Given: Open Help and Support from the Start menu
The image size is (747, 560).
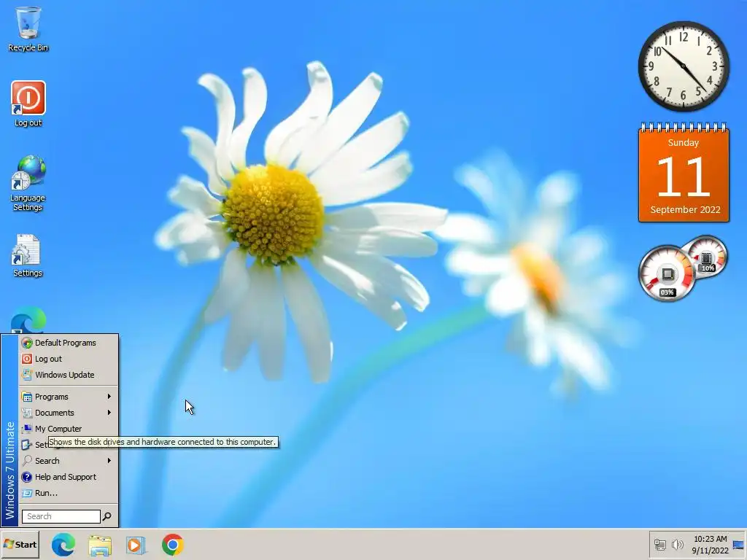Looking at the screenshot, I should point(68,477).
